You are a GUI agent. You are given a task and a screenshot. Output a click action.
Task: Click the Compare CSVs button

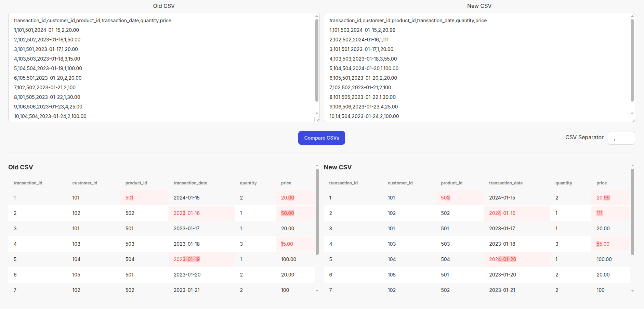(321, 138)
